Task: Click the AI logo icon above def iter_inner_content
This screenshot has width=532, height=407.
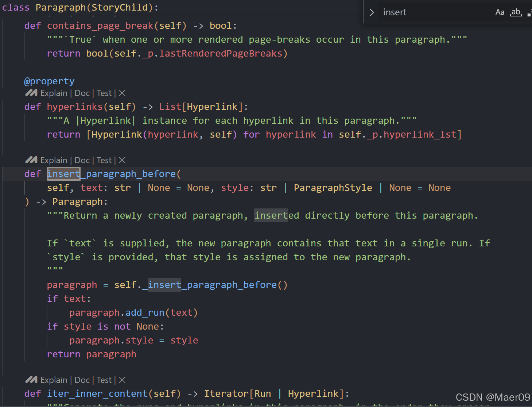Action: (x=31, y=380)
